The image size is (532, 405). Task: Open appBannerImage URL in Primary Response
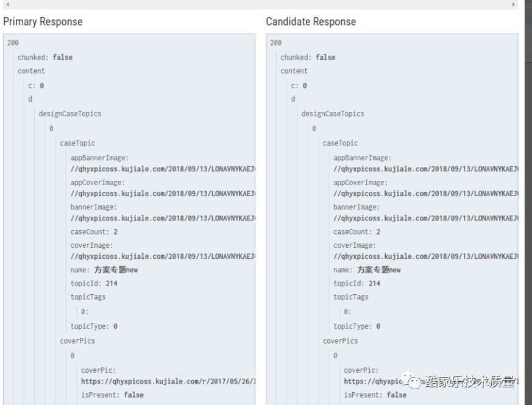[x=162, y=169]
